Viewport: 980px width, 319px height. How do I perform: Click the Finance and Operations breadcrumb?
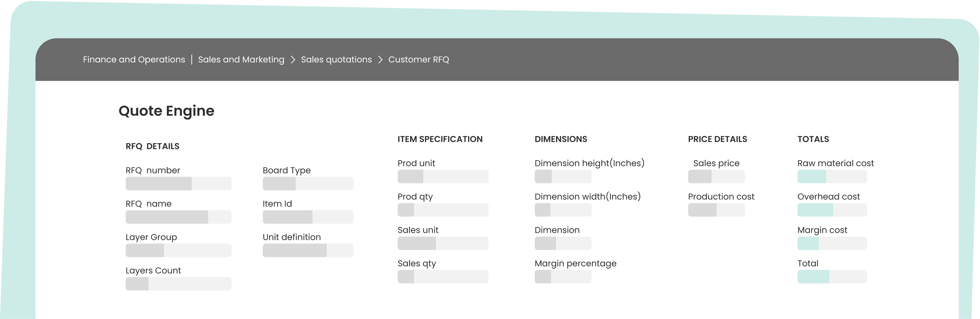[x=134, y=59]
